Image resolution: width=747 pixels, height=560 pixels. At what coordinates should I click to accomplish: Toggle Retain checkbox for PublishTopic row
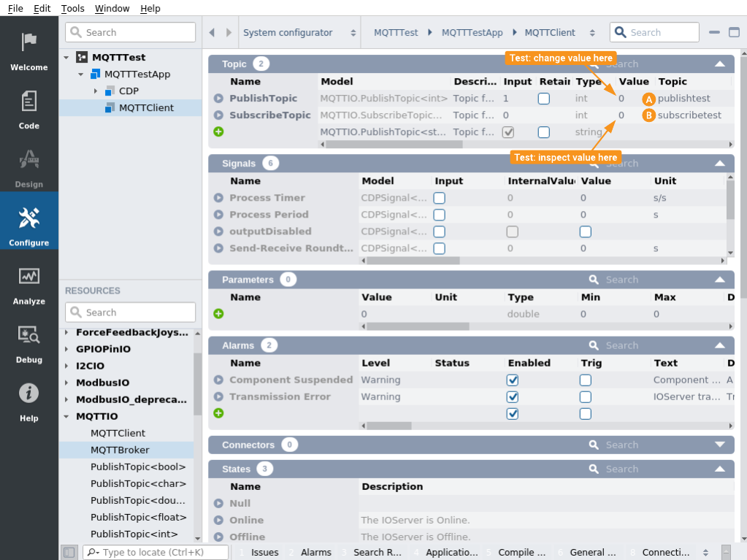(x=543, y=99)
